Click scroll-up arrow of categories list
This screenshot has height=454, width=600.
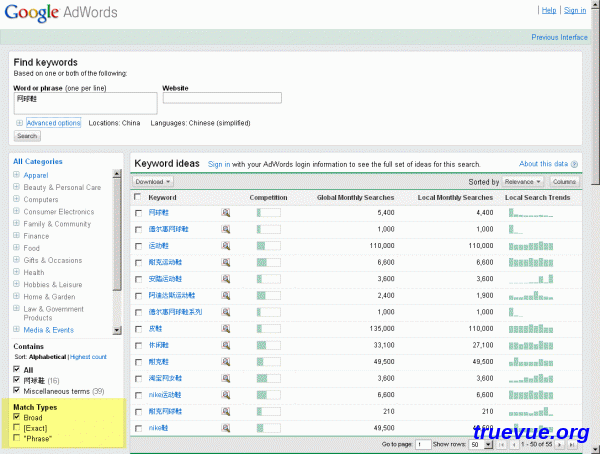[117, 174]
